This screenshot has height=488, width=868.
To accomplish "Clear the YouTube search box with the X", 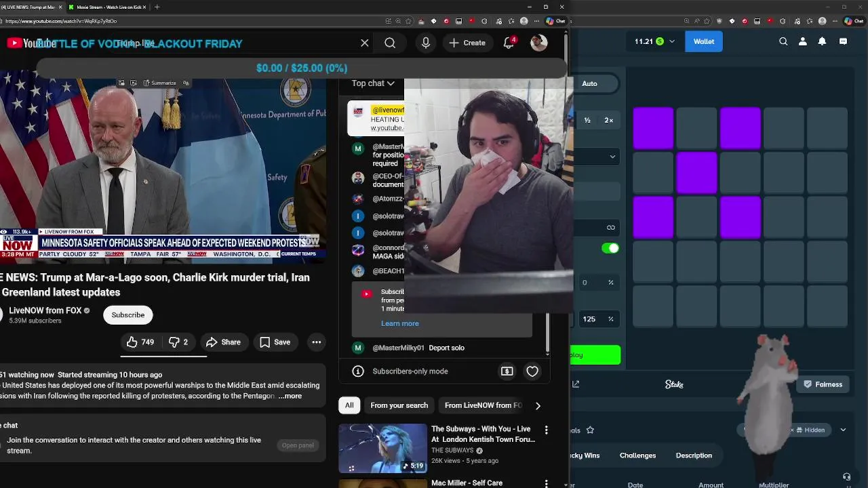I will 365,43.
